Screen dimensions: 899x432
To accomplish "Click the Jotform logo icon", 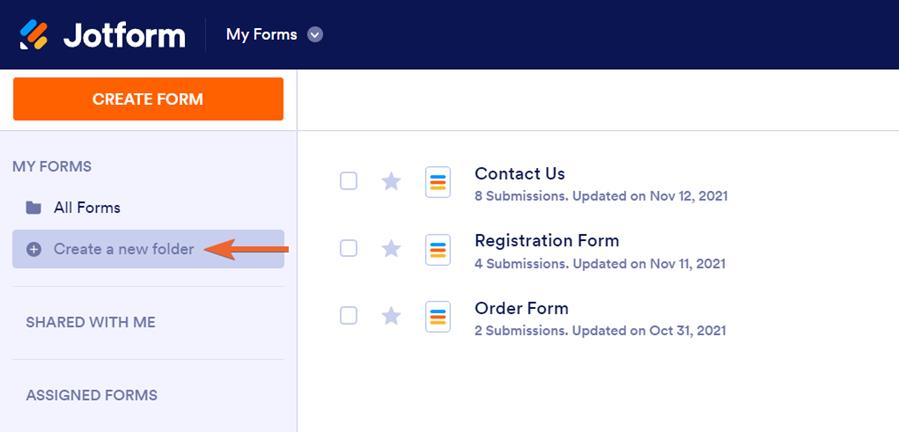I will pos(34,35).
